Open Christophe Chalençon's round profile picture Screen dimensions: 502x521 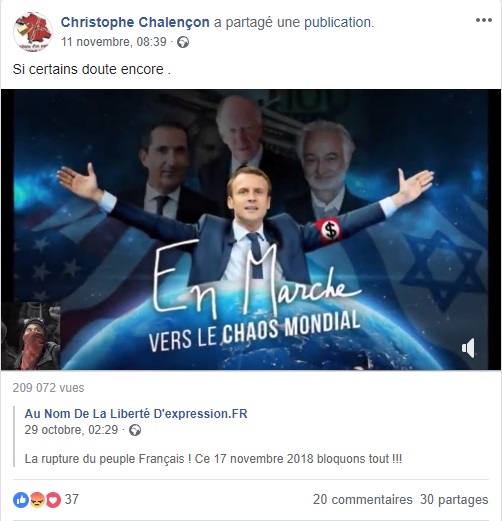coord(33,32)
